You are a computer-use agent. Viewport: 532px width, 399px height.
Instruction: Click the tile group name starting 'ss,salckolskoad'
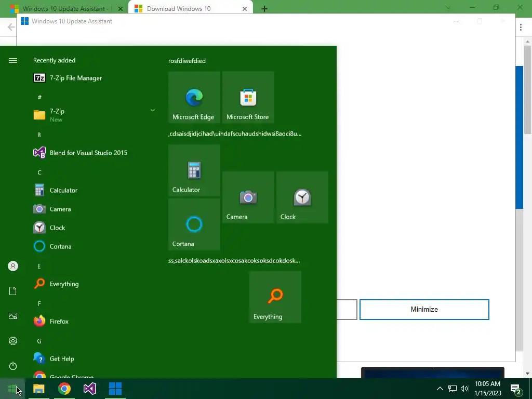pos(234,261)
